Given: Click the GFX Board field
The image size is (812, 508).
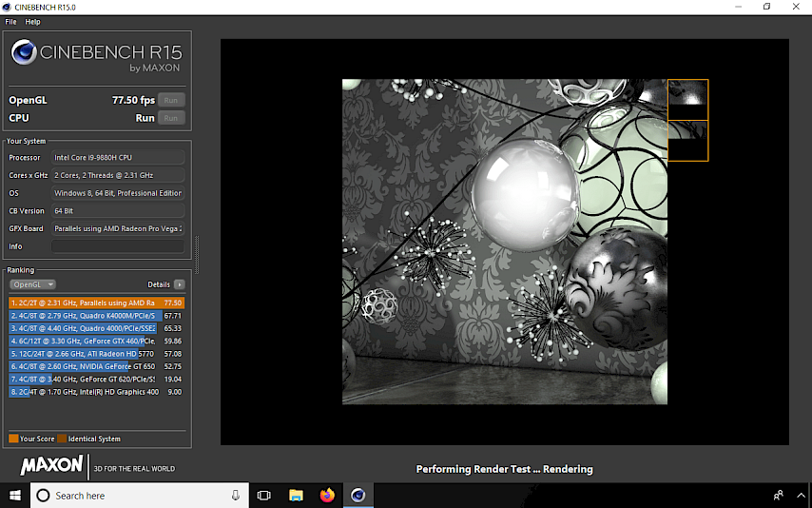Looking at the screenshot, I should point(118,228).
